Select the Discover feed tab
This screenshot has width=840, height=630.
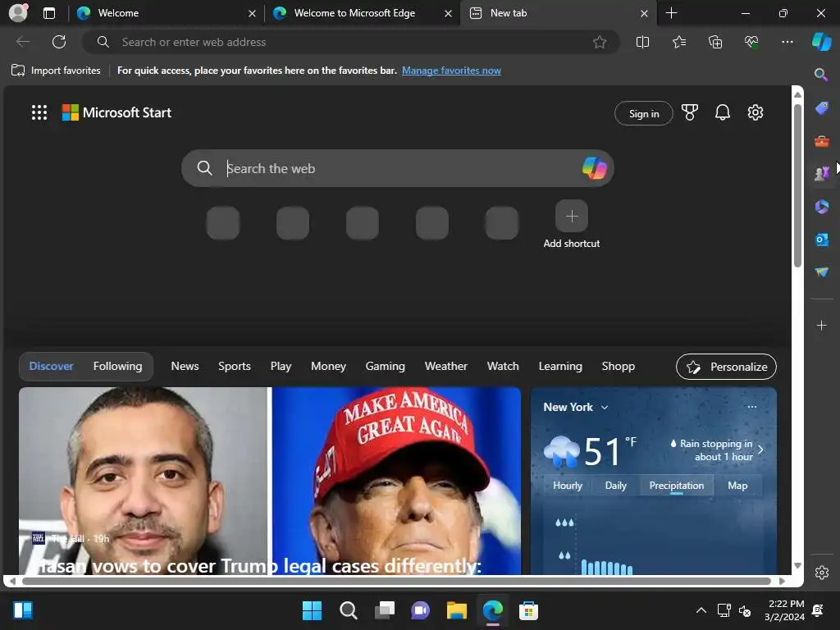pos(51,367)
